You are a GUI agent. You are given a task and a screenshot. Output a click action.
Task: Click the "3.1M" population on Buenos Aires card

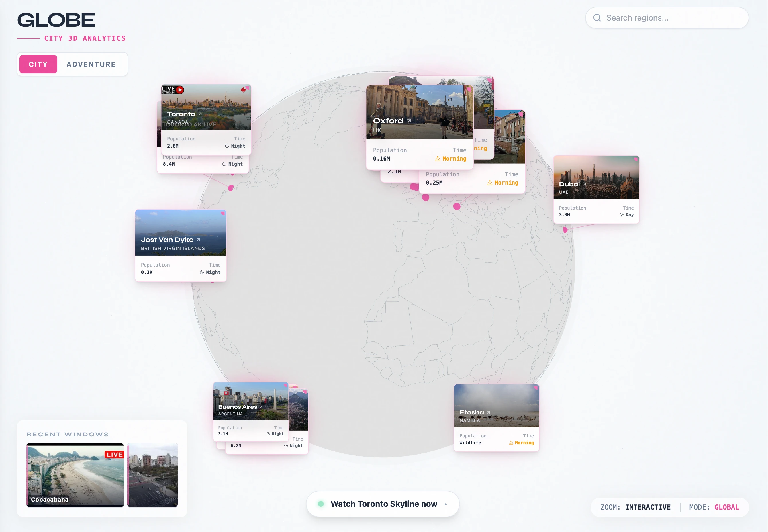223,434
